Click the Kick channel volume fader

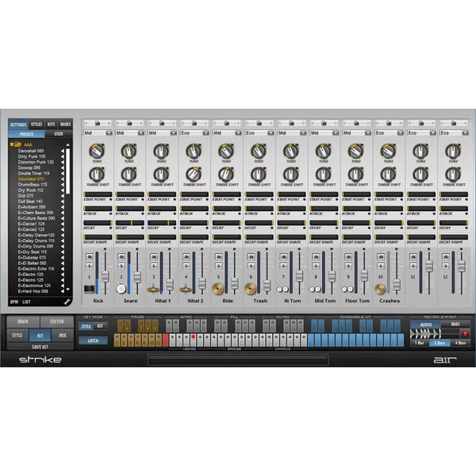104,275
